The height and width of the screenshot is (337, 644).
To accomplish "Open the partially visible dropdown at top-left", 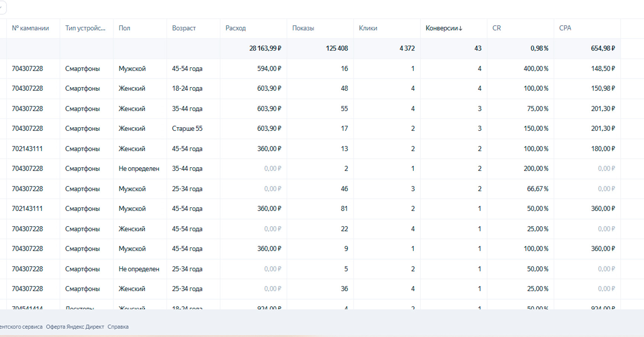I will [x=2, y=7].
